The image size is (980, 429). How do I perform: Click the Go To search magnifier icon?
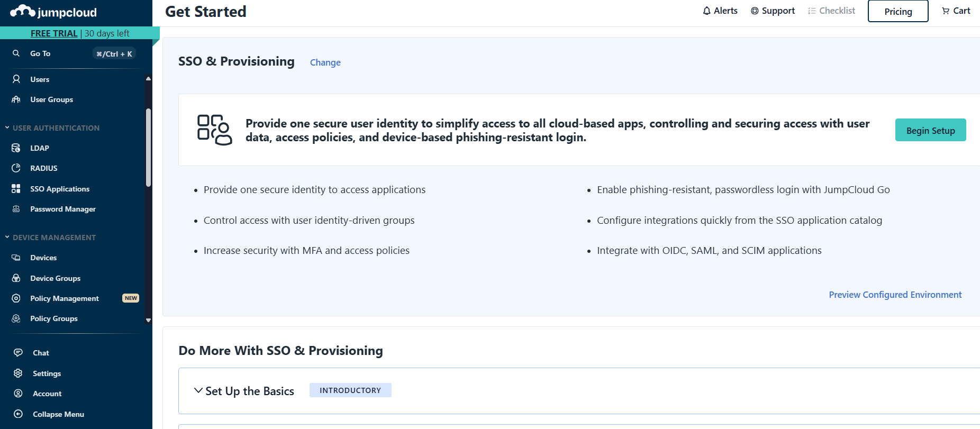tap(16, 53)
